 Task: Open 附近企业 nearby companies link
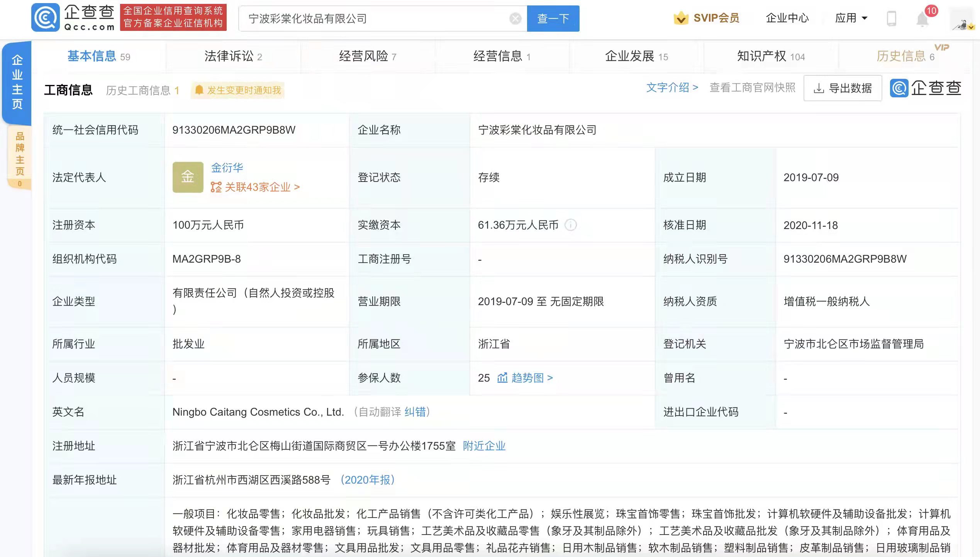click(x=484, y=446)
